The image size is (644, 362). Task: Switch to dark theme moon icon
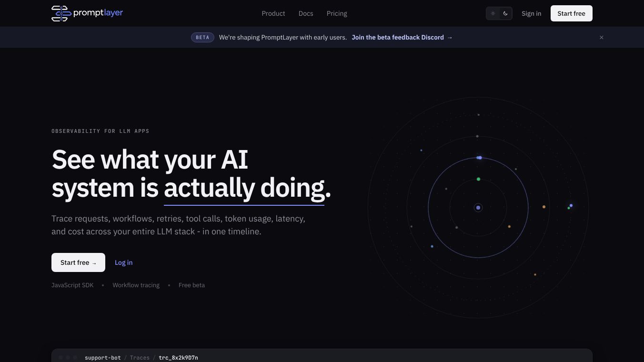tap(505, 13)
